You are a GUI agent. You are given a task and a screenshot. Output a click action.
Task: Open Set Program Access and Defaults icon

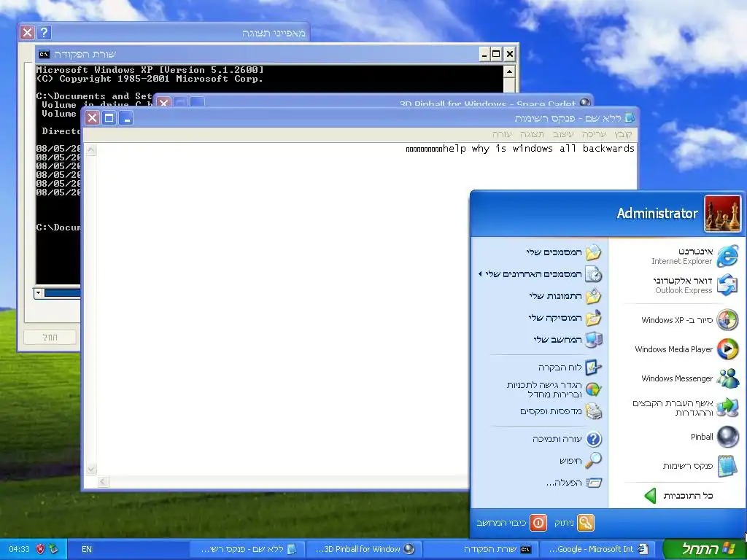[x=594, y=389]
